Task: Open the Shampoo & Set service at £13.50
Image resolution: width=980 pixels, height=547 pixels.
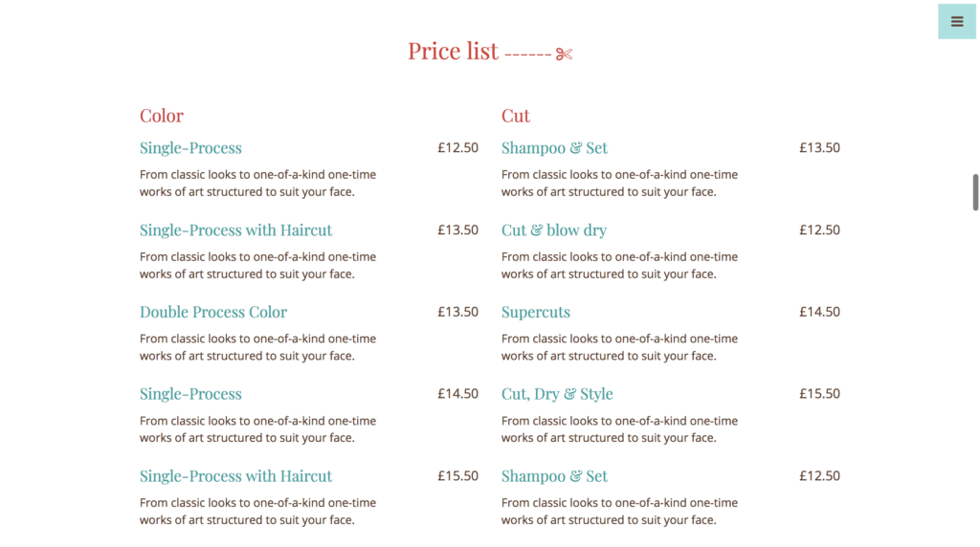Action: (554, 148)
